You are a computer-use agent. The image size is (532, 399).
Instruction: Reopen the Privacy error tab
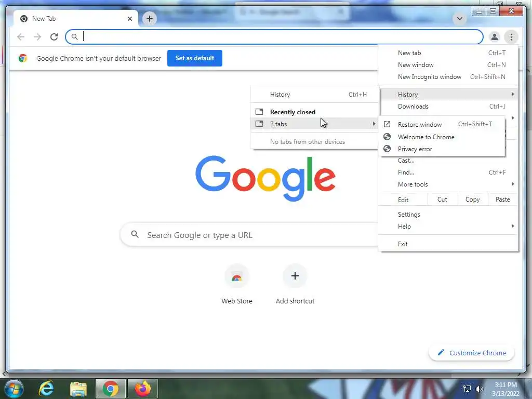(x=442, y=149)
